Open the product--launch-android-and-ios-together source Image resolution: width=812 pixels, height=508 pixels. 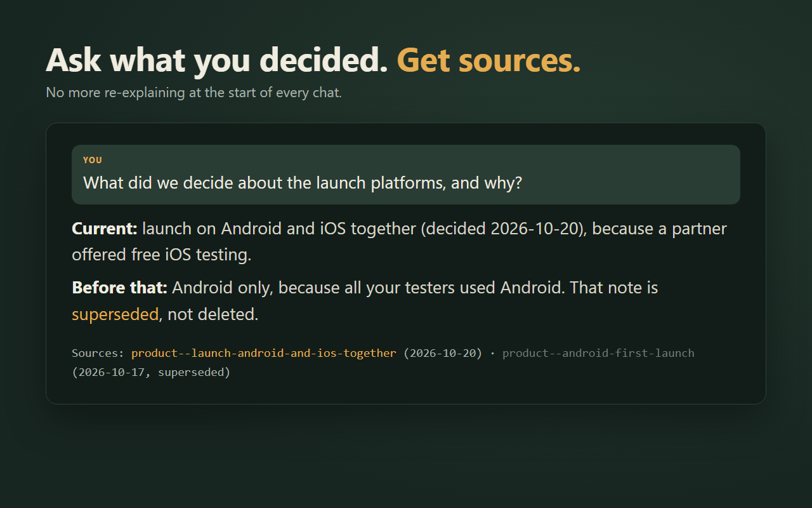click(x=264, y=353)
